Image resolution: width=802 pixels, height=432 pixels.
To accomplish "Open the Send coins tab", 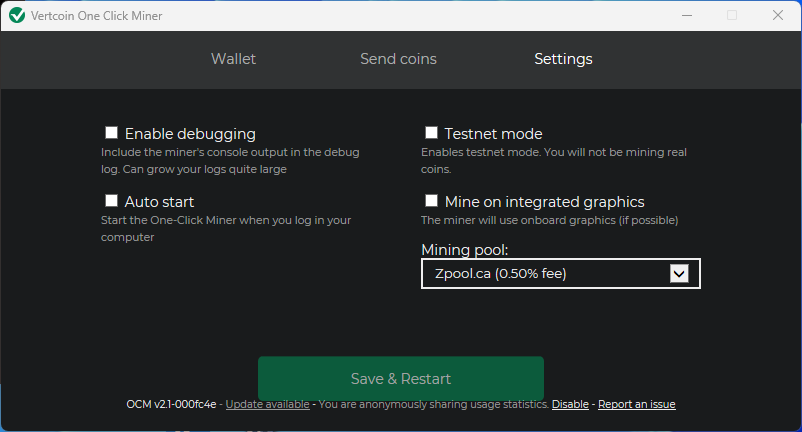I will (398, 59).
